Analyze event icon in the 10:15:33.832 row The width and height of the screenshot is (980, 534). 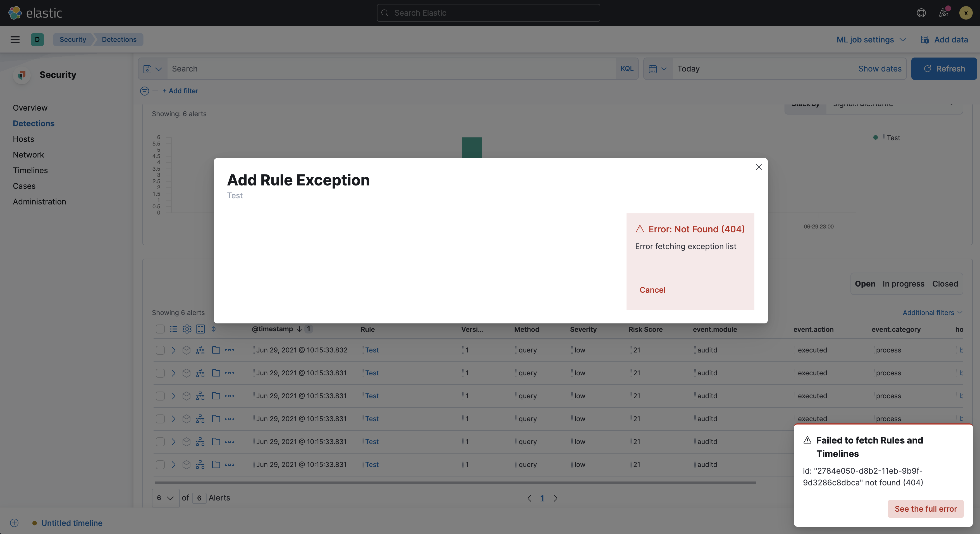tap(200, 350)
